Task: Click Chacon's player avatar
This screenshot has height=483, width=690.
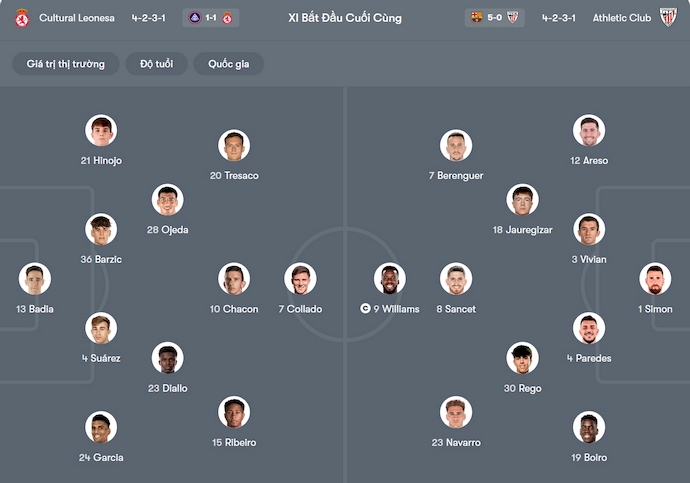Action: click(x=234, y=279)
